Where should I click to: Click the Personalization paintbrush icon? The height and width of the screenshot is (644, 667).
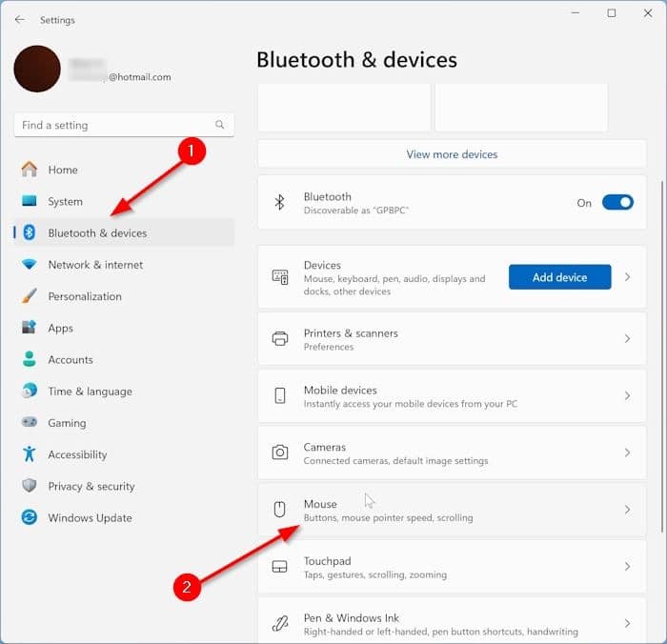pos(30,296)
